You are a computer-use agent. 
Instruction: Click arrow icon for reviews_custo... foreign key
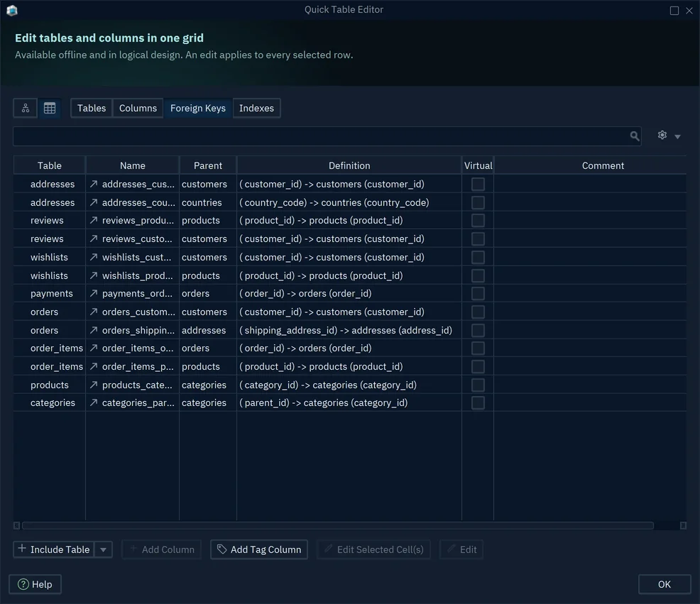click(93, 239)
